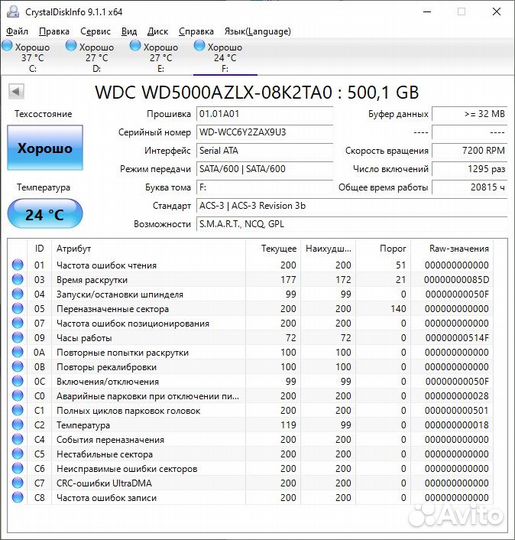Click status icon for Частота ошибок записи

pos(18,497)
